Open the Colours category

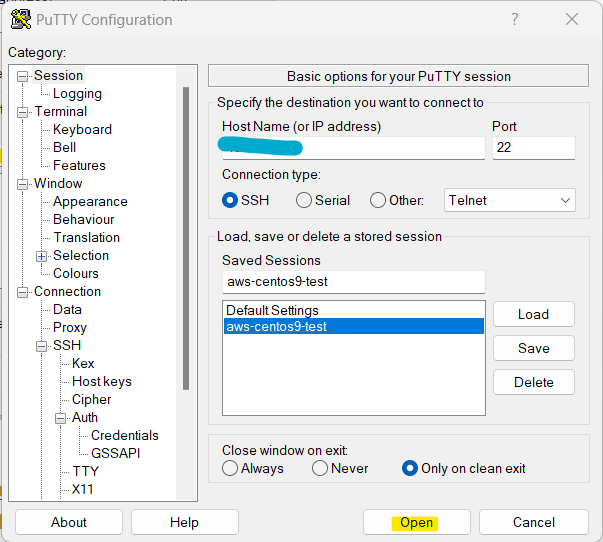coord(76,274)
